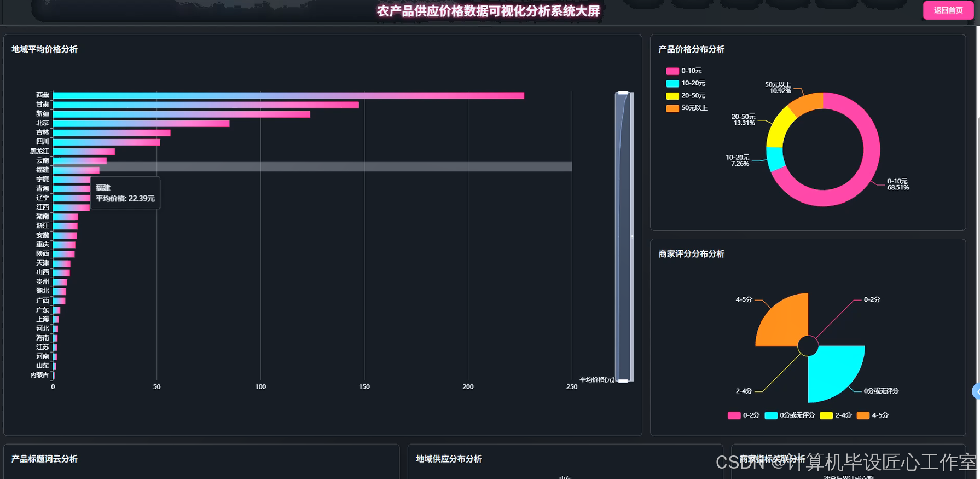Click the 安徽 axis label
This screenshot has height=479, width=980.
click(x=43, y=235)
